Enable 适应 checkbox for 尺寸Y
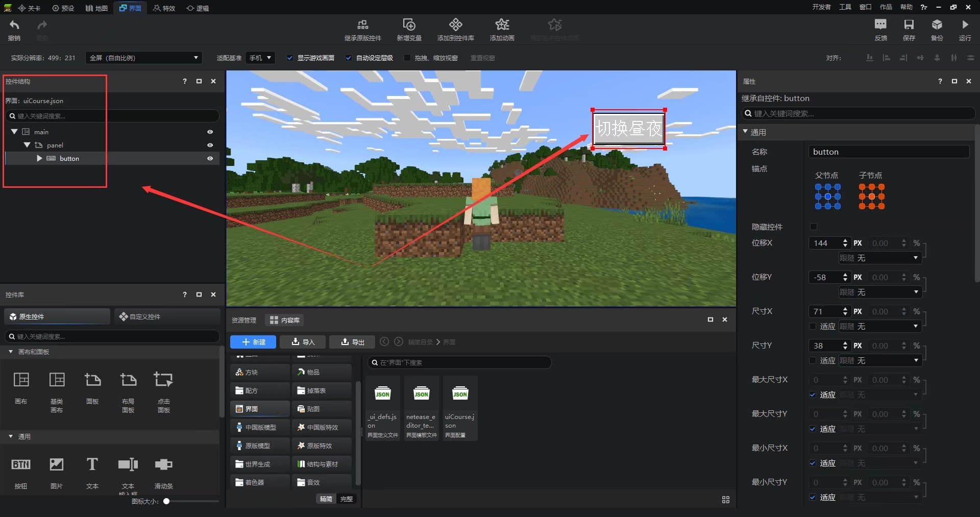980x517 pixels. click(813, 360)
